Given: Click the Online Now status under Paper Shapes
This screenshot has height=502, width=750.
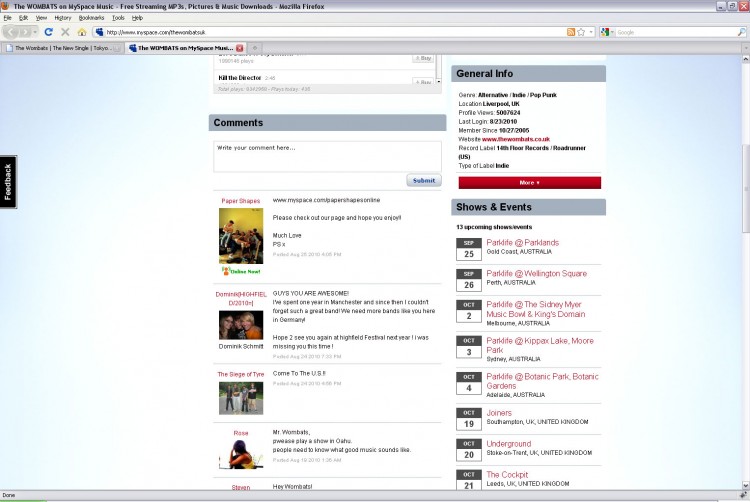Looking at the screenshot, I should (241, 271).
